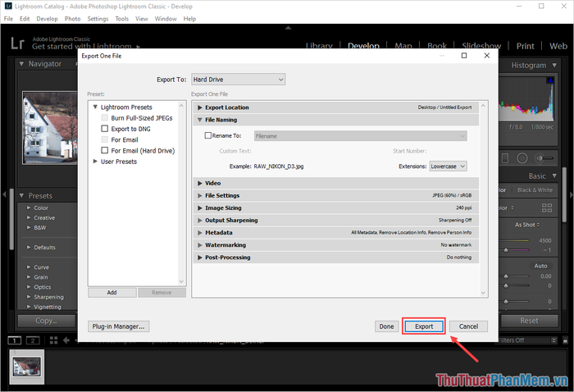Image resolution: width=574 pixels, height=392 pixels.
Task: Adjust the Temp slider at 4500
Action: pyautogui.click(x=515, y=240)
